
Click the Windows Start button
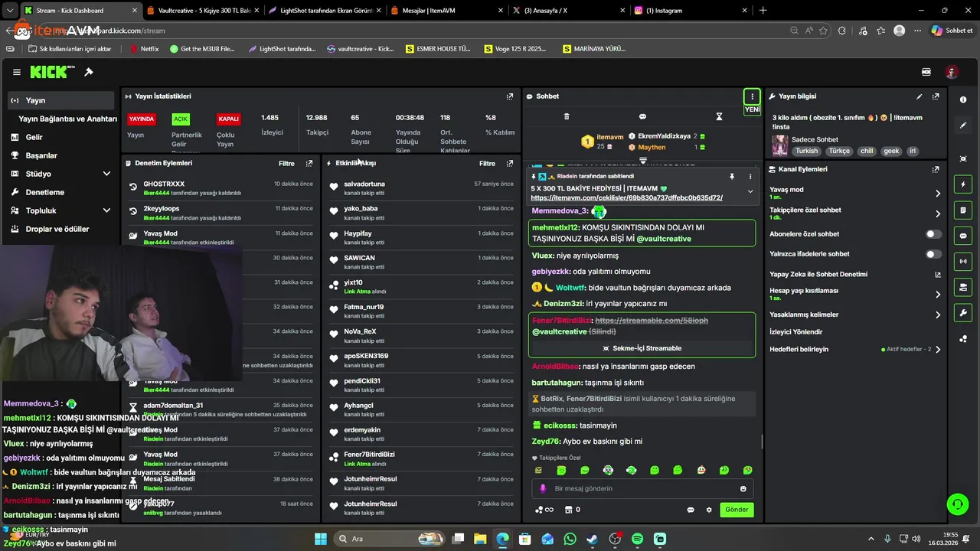pyautogui.click(x=320, y=539)
